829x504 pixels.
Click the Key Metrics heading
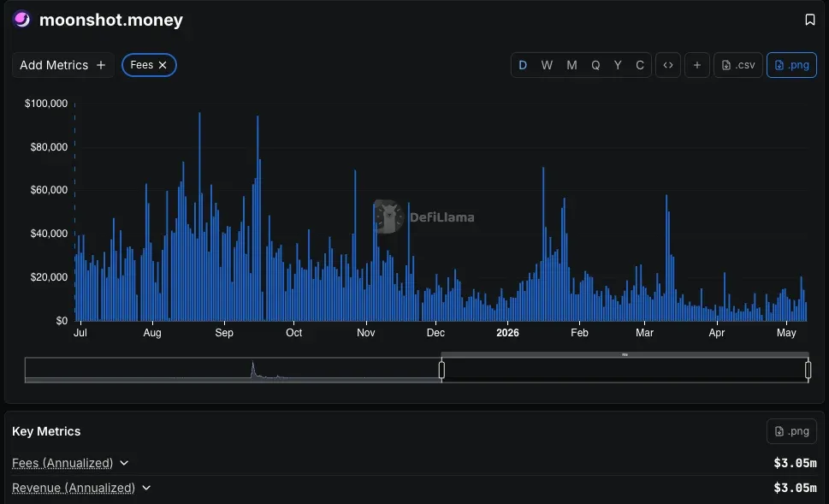tap(46, 431)
